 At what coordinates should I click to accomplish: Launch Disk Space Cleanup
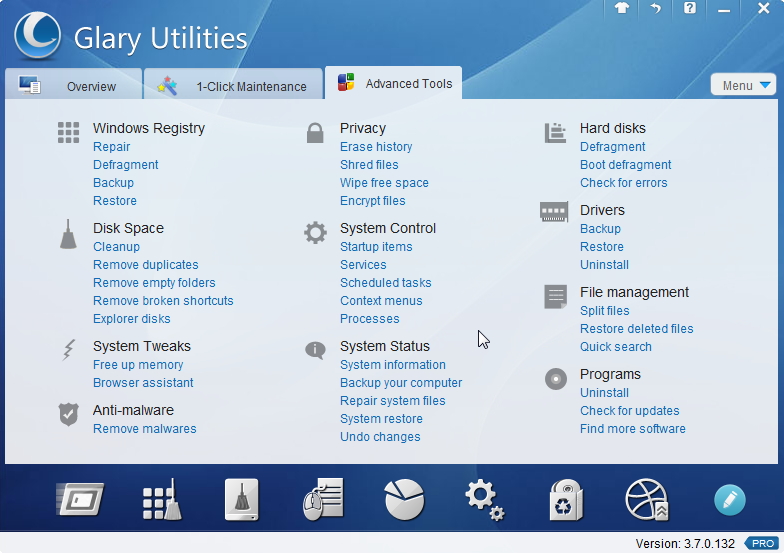pyautogui.click(x=116, y=247)
